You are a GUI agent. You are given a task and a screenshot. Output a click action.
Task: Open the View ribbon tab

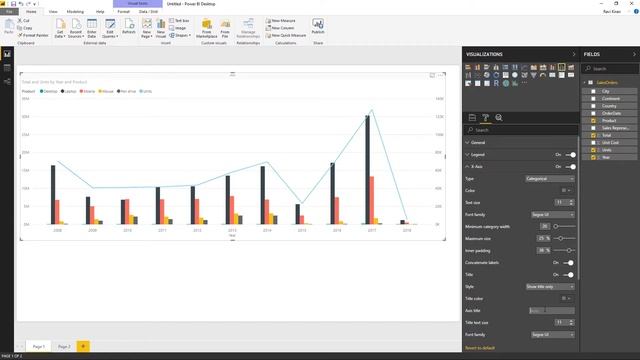tap(53, 11)
